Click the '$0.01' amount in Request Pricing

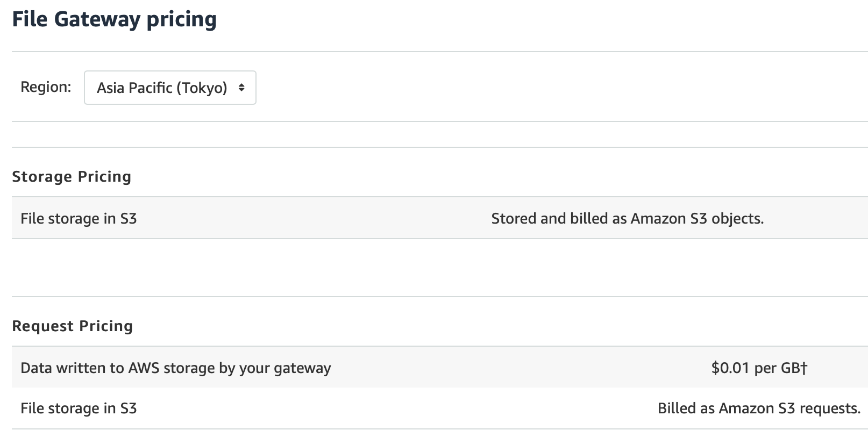point(730,368)
